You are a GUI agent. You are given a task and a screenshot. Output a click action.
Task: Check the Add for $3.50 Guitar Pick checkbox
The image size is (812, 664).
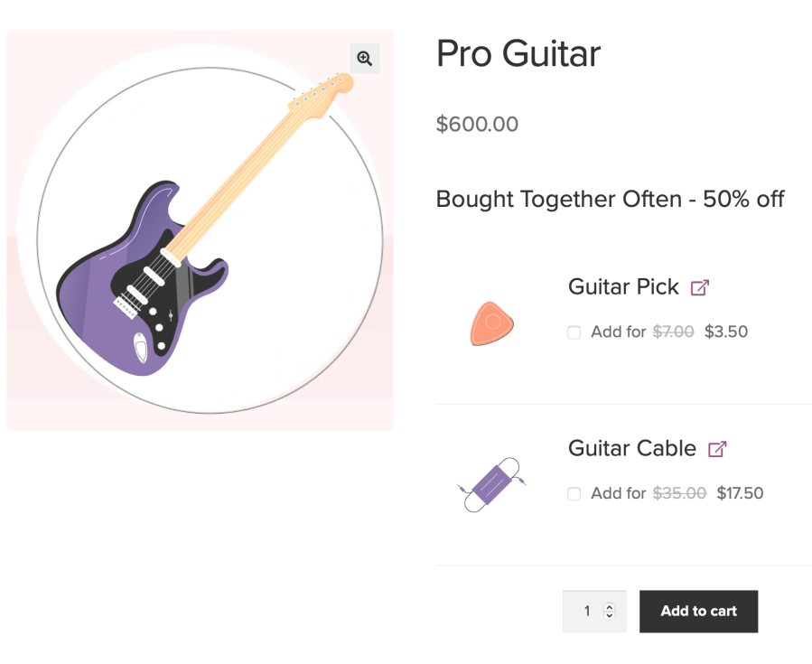(574, 332)
